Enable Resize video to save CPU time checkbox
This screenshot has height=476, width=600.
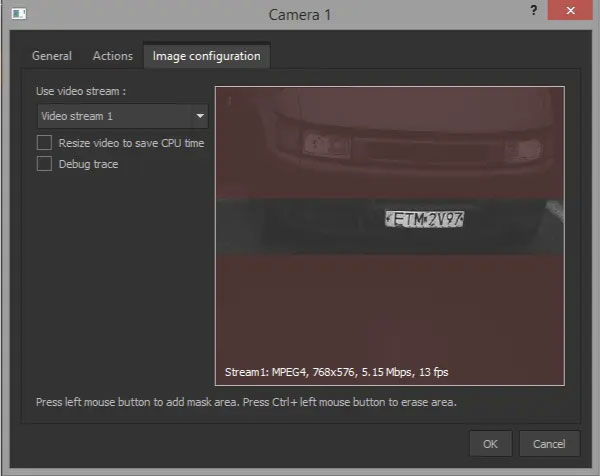point(44,143)
